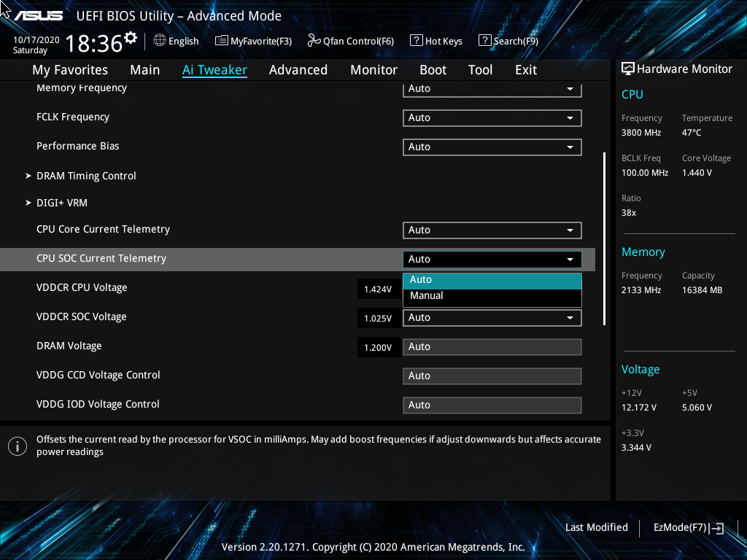This screenshot has width=747, height=560.
Task: Go to the Exit tab
Action: tap(526, 70)
